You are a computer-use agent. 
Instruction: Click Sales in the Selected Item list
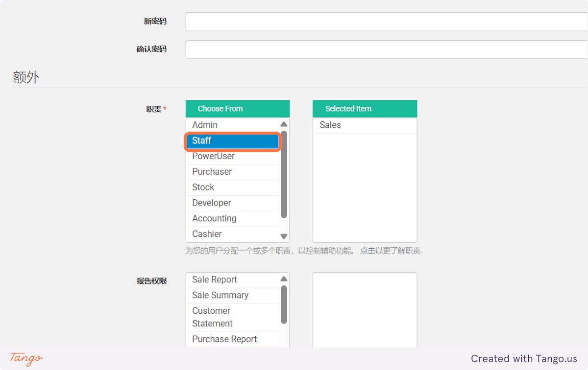365,125
